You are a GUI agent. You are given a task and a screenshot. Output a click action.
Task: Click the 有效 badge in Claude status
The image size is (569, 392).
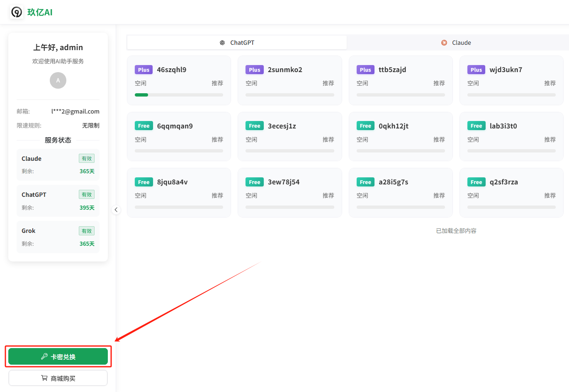click(87, 158)
